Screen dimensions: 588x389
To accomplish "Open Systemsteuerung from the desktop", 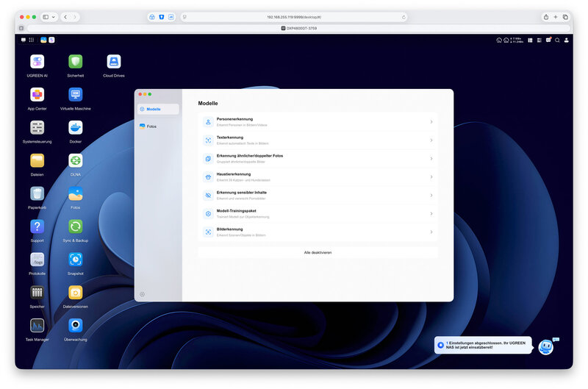I will pos(37,128).
